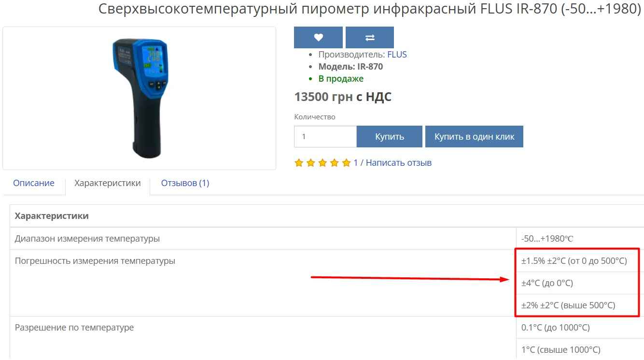Click the Купить button

tap(390, 137)
